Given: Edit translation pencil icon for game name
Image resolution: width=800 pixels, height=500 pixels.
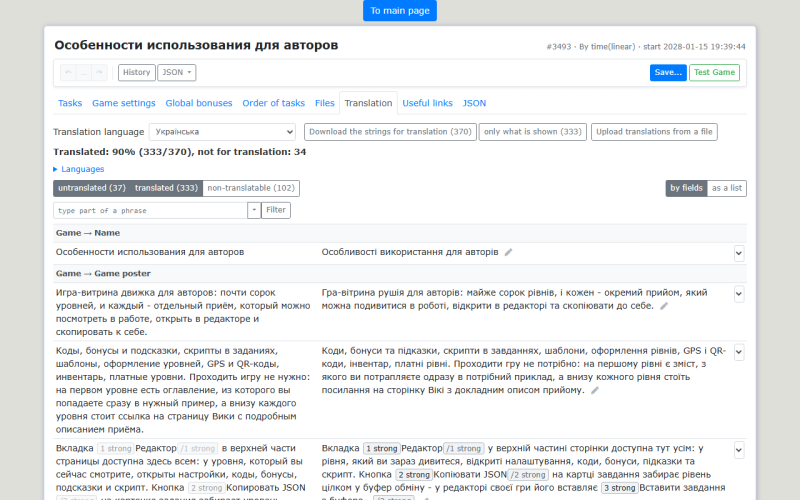Looking at the screenshot, I should [x=508, y=253].
